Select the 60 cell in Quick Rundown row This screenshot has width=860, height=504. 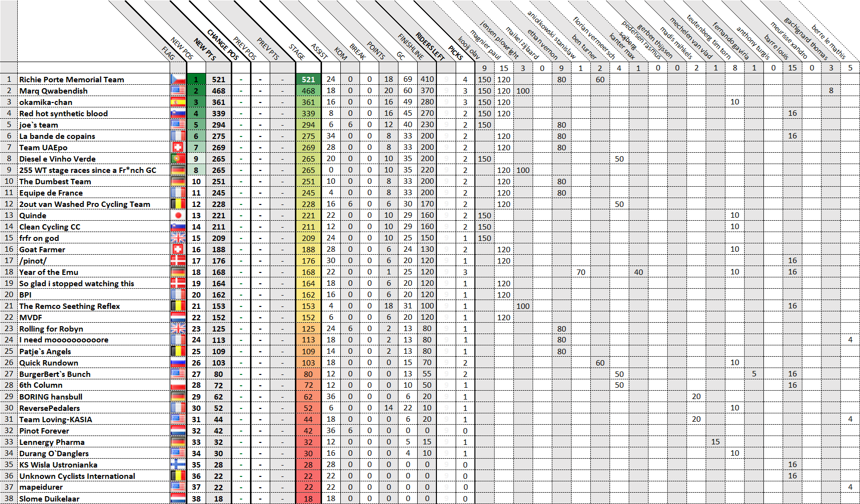pyautogui.click(x=600, y=363)
